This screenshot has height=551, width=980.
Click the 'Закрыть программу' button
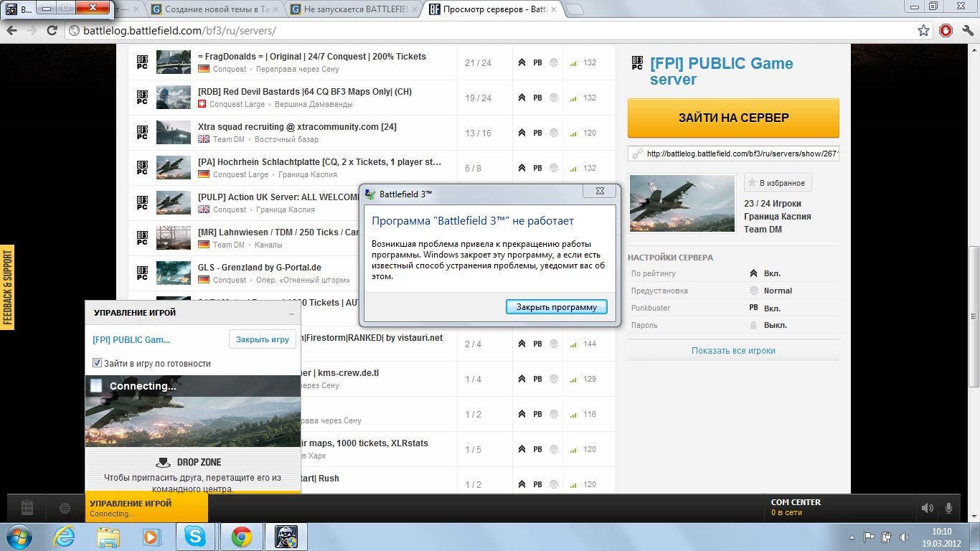557,307
